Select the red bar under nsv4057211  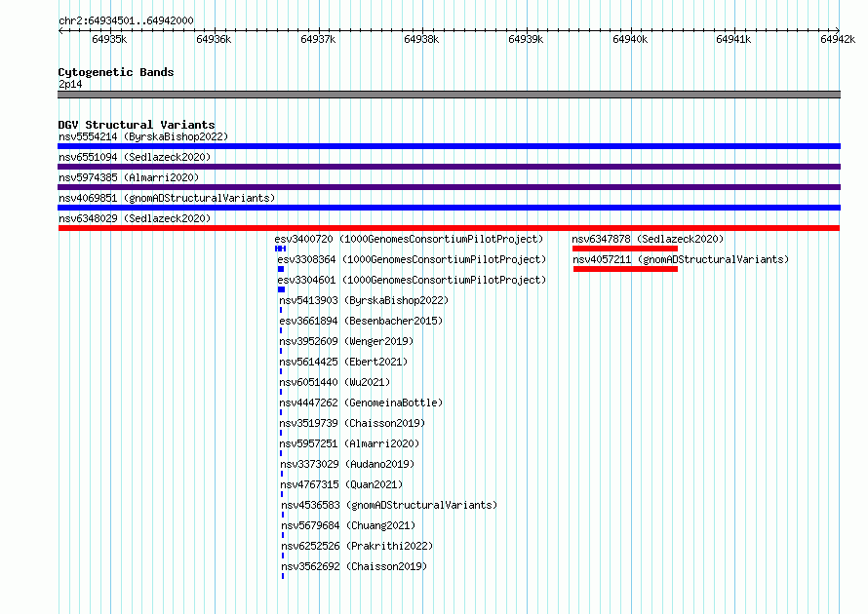[x=625, y=269]
